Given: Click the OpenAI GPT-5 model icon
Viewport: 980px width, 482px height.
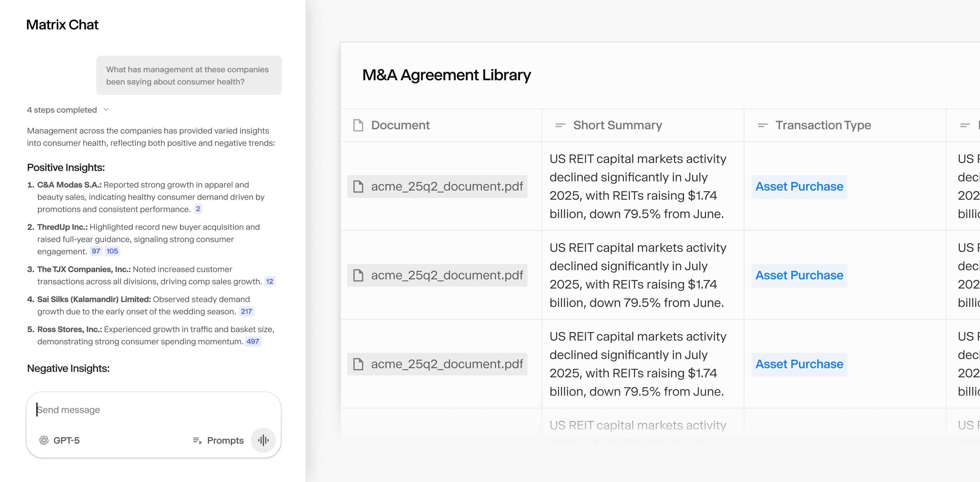Looking at the screenshot, I should click(x=44, y=440).
